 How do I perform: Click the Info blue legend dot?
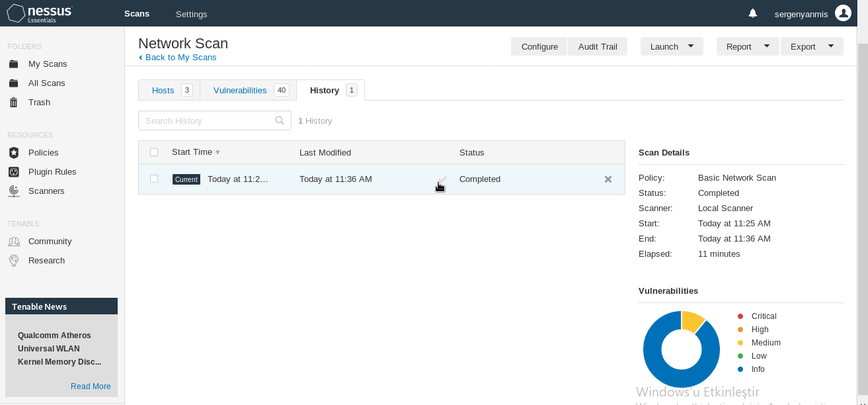740,369
